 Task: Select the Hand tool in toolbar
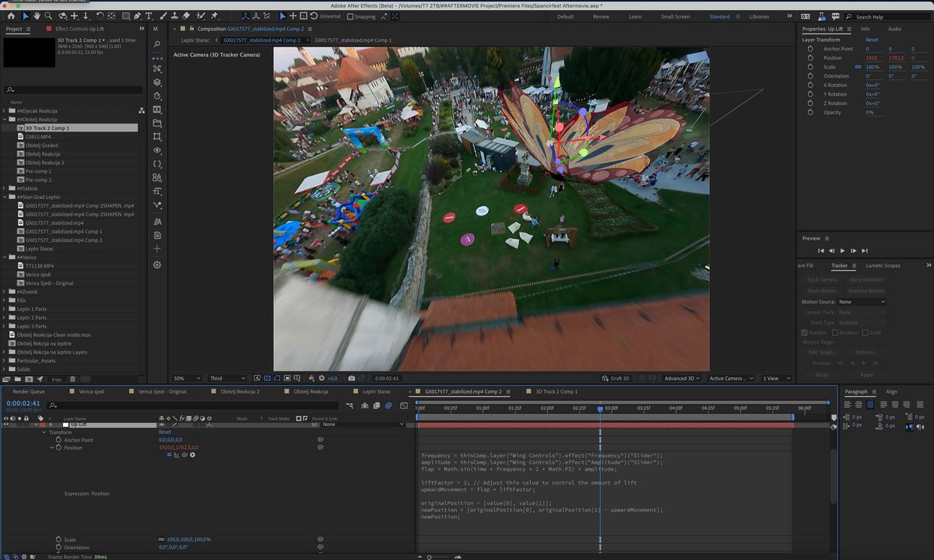(37, 16)
